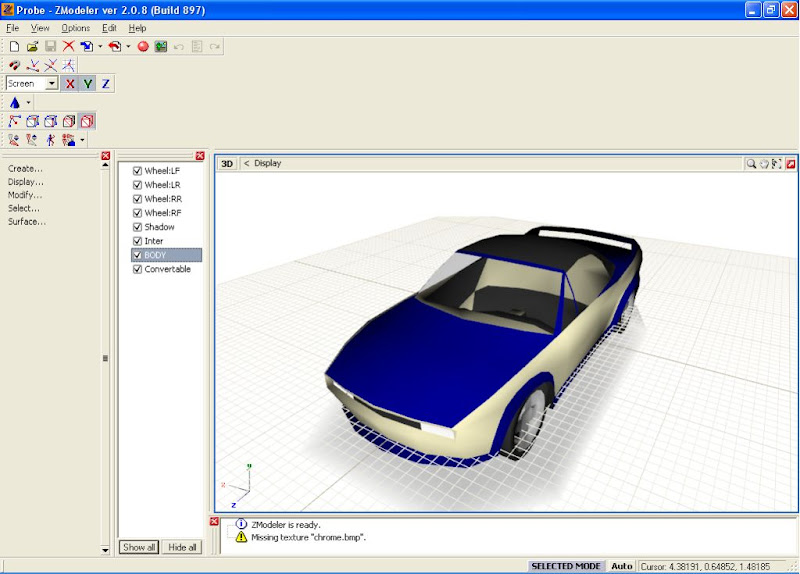Open the Screen coordinate system dropdown

[x=51, y=84]
